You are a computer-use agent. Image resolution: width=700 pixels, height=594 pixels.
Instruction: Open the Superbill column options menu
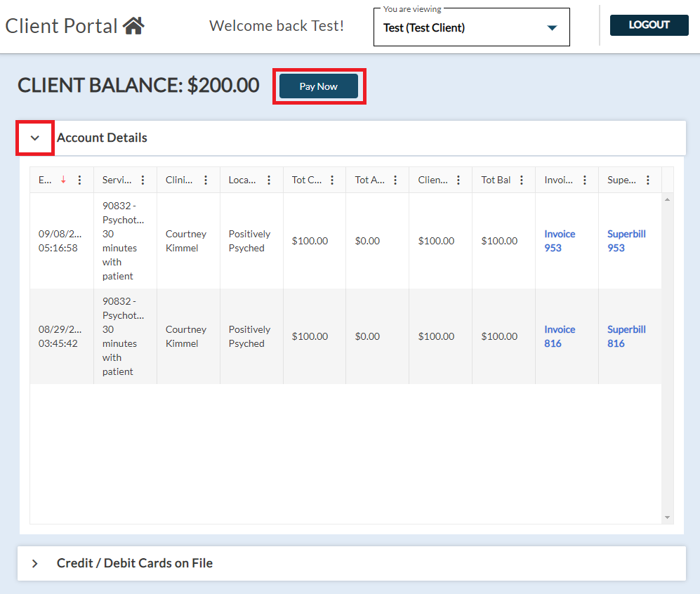point(648,180)
